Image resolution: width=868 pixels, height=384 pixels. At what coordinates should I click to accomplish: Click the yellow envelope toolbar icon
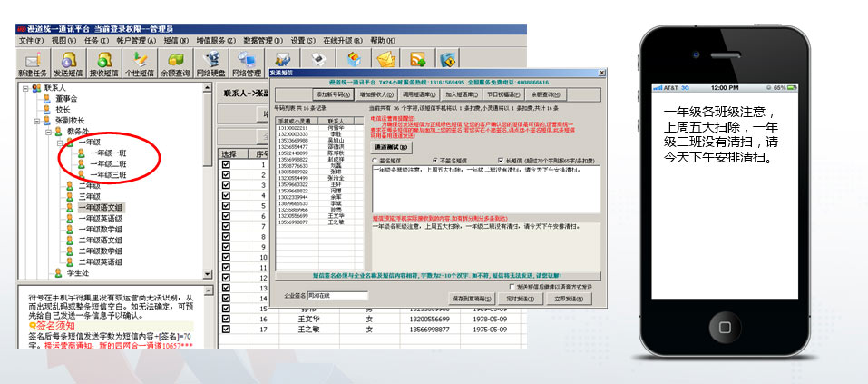[386, 59]
